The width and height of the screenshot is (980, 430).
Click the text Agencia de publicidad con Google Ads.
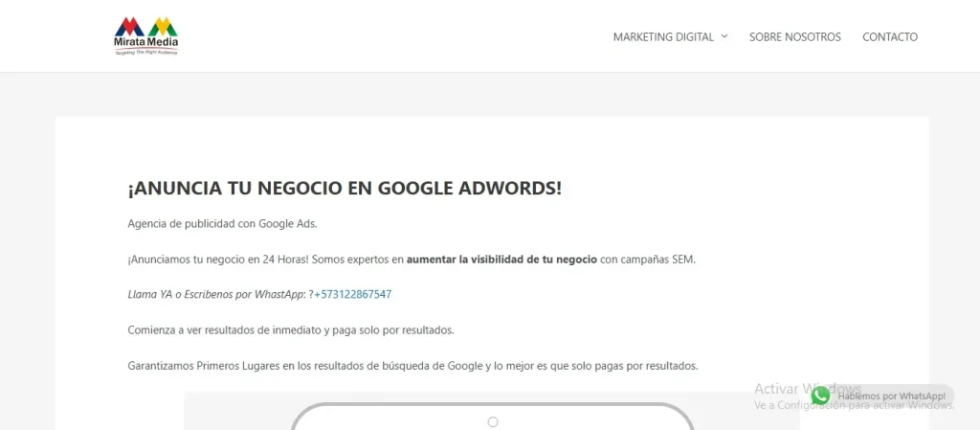(x=222, y=224)
